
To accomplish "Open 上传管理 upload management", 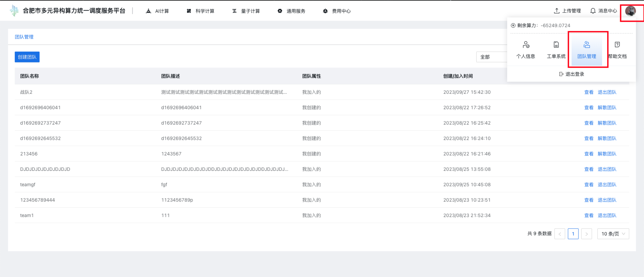I will pos(567,11).
